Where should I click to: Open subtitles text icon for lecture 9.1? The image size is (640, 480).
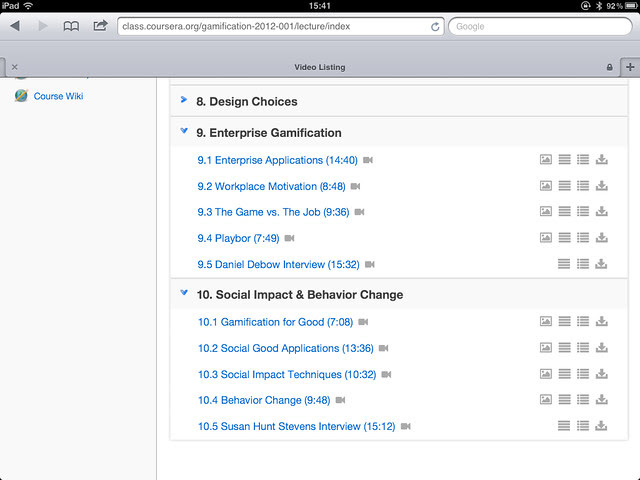(564, 160)
